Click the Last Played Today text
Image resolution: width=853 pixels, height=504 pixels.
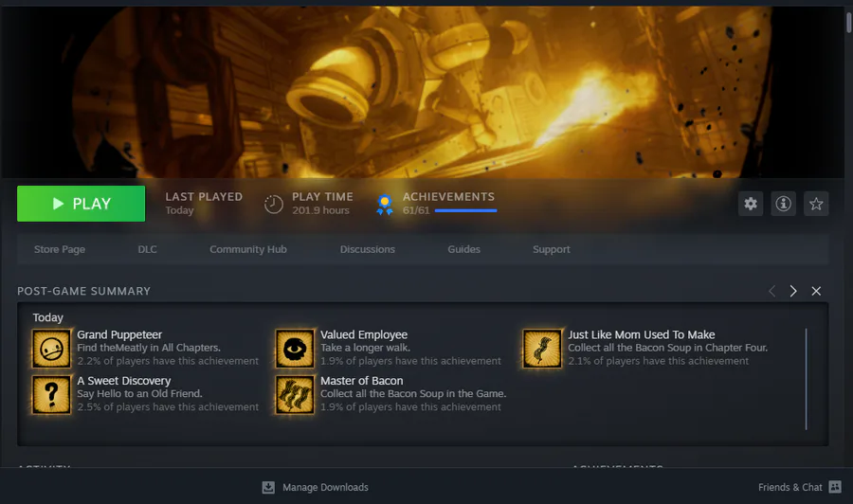pyautogui.click(x=204, y=204)
